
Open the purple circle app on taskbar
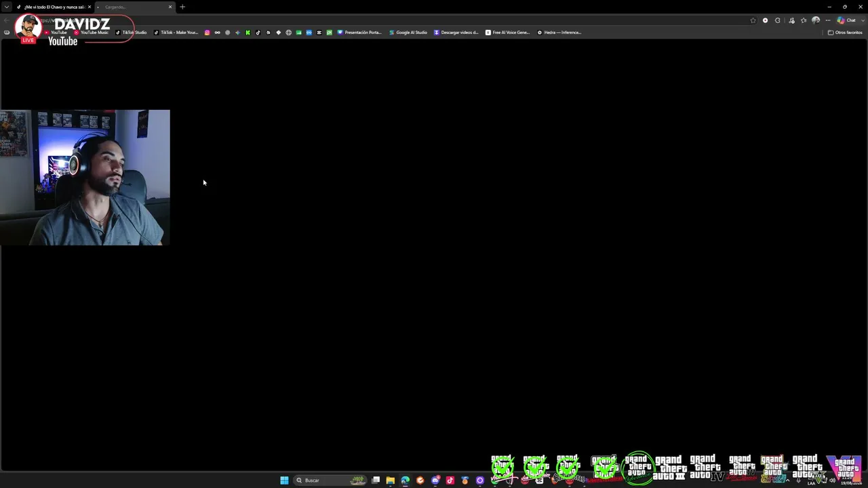coord(480,481)
